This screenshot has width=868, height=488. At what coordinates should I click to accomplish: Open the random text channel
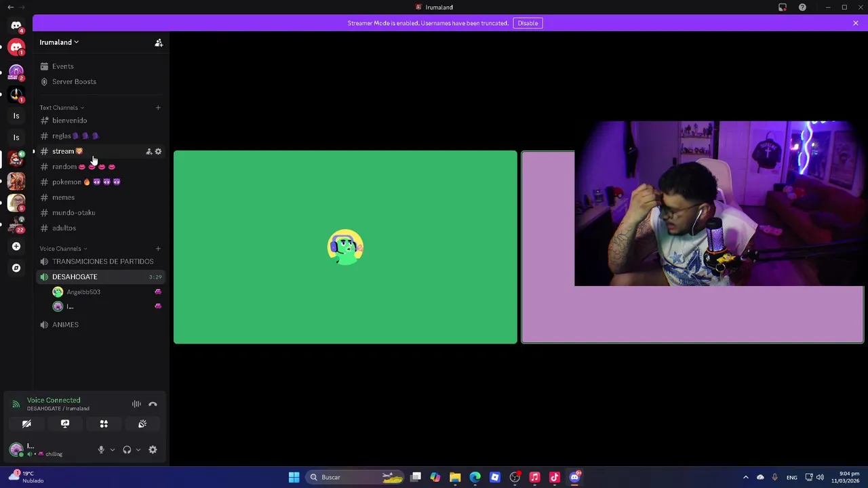point(101,167)
